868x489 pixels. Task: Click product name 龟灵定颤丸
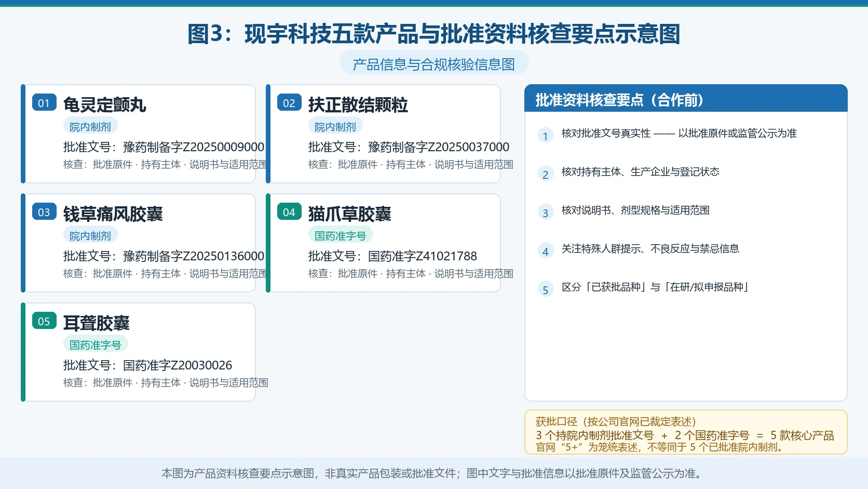click(105, 104)
